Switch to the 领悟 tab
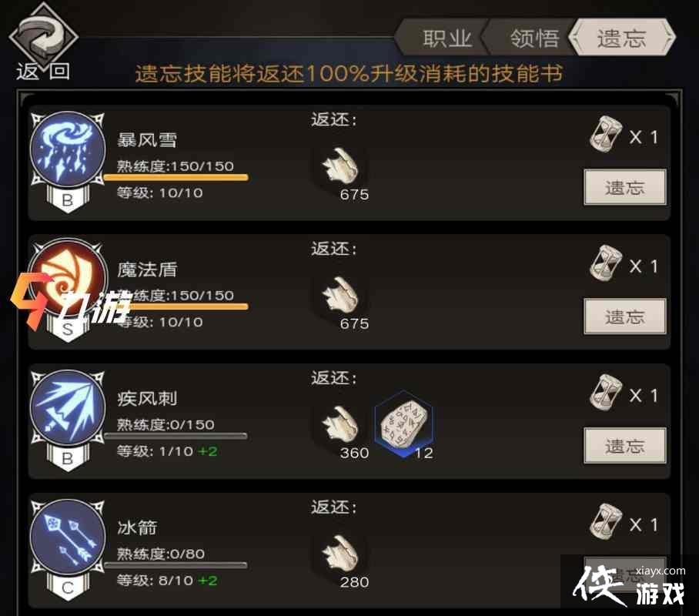Viewport: 699px width, 616px height. (530, 38)
